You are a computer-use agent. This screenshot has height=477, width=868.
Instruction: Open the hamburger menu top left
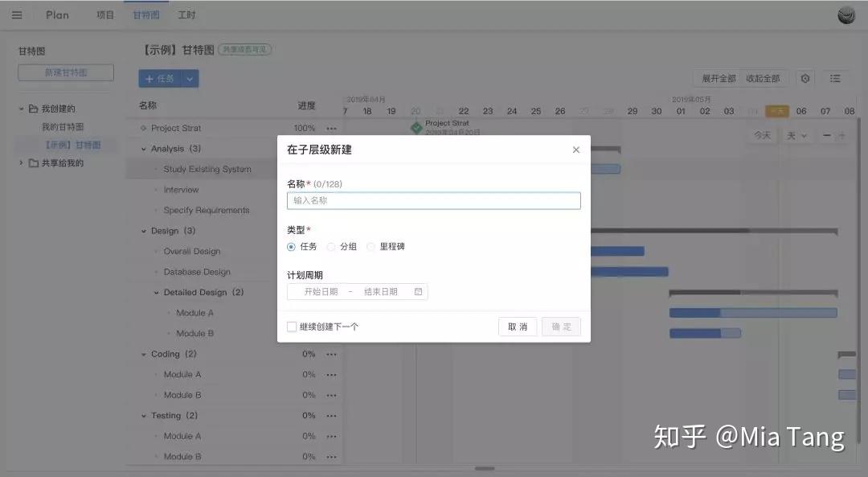(17, 14)
